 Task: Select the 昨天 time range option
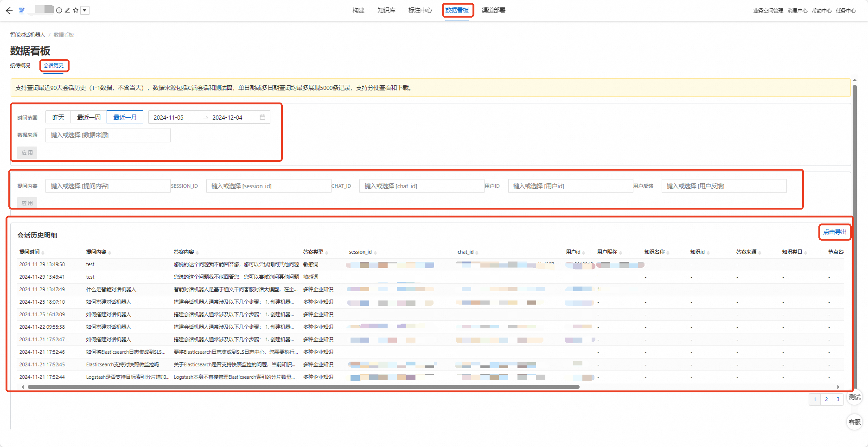tap(58, 117)
